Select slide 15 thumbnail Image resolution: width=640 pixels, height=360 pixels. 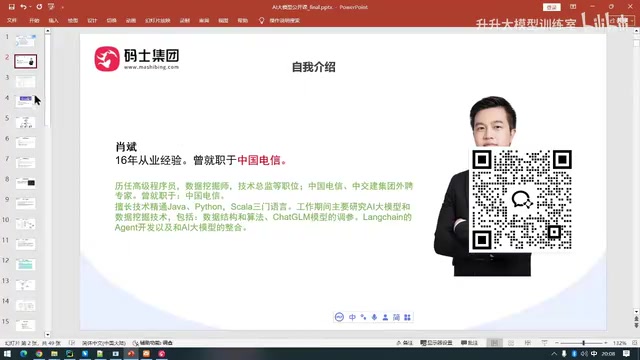(x=25, y=325)
